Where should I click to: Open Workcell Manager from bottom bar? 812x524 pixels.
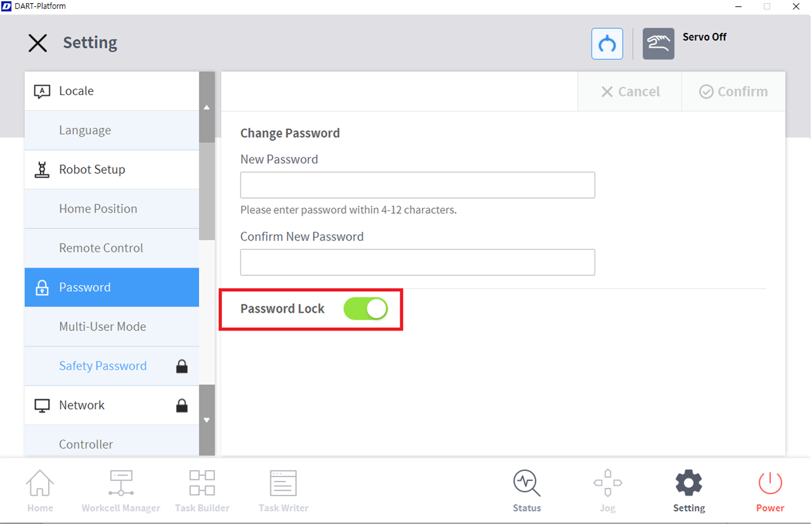[x=121, y=491]
